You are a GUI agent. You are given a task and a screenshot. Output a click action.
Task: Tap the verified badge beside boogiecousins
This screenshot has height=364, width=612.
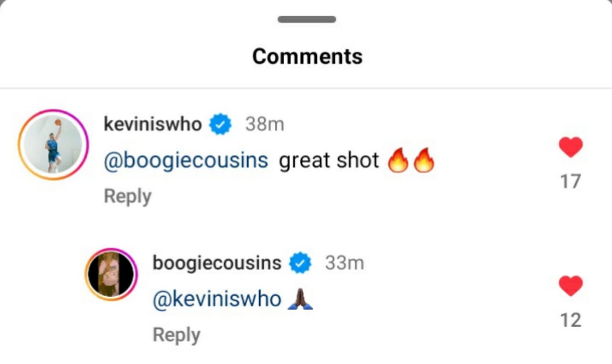tap(300, 263)
